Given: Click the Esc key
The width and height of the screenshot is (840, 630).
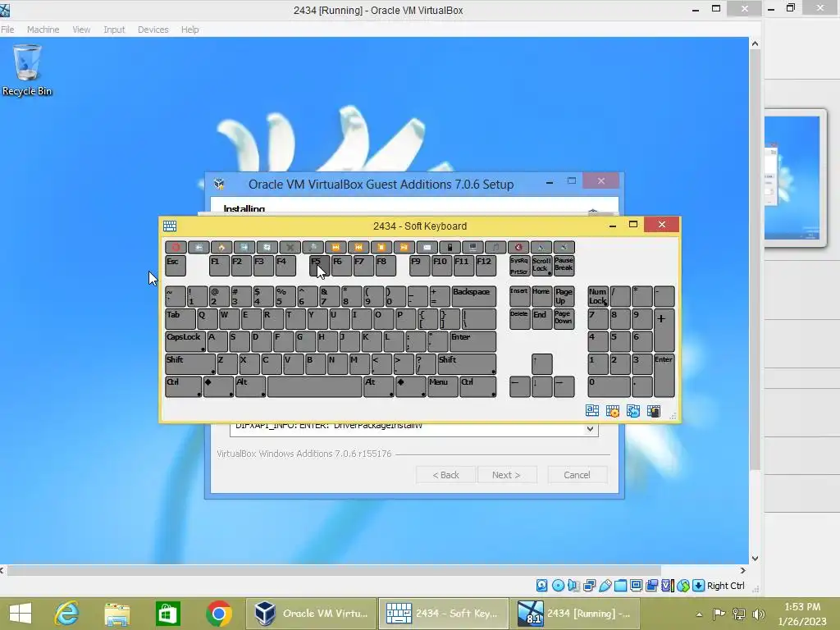Looking at the screenshot, I should [176, 265].
